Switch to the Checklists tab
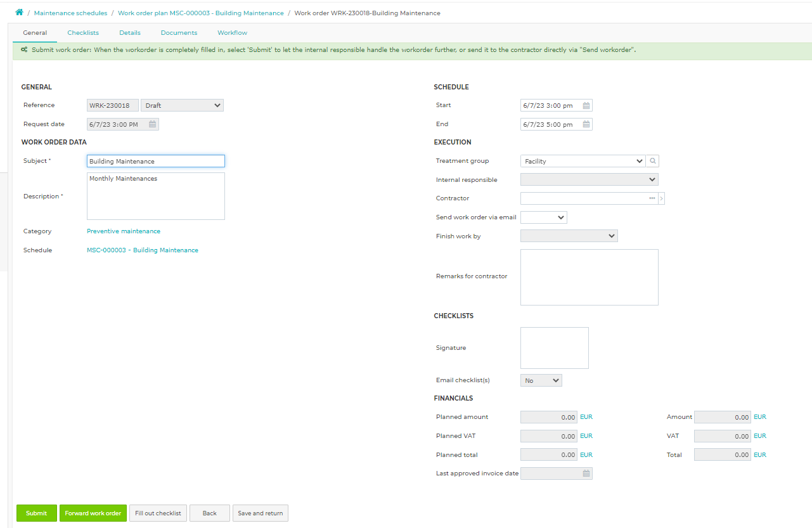 coord(83,33)
